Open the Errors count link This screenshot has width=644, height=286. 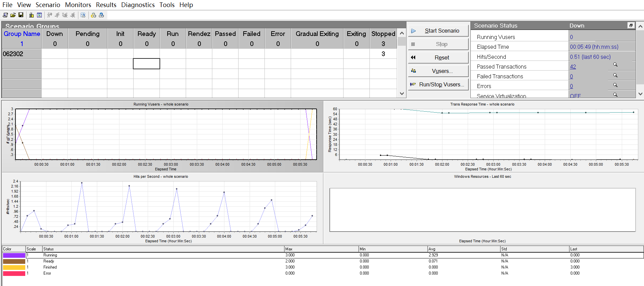pos(571,86)
